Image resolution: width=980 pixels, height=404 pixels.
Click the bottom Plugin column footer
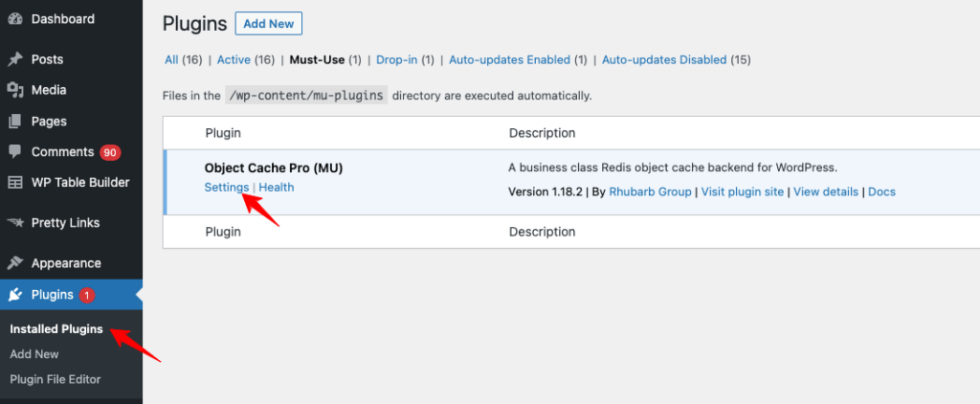click(x=223, y=232)
